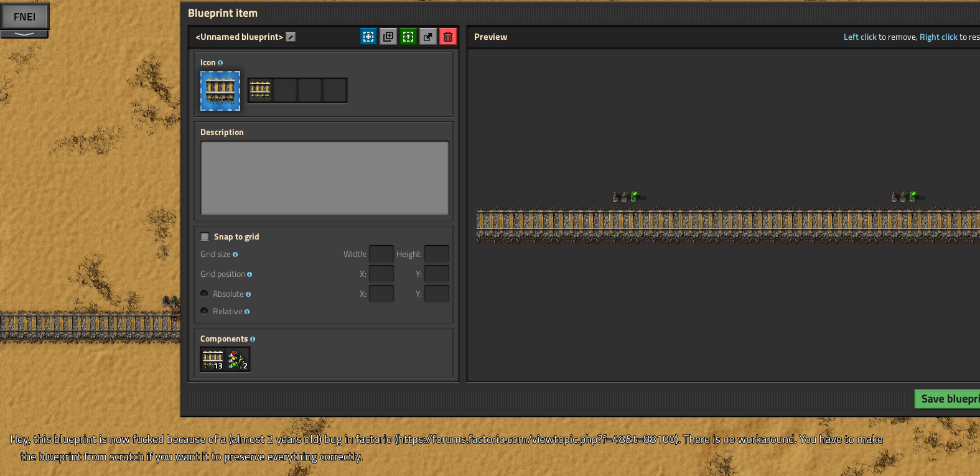Click the rail component with count 13
The image size is (980, 476).
click(x=213, y=359)
